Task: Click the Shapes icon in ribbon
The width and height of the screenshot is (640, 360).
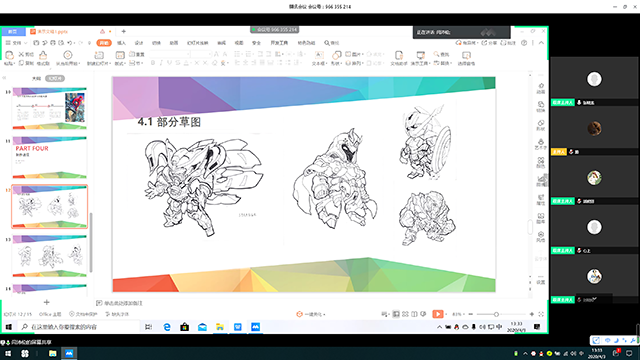Action: [336, 55]
